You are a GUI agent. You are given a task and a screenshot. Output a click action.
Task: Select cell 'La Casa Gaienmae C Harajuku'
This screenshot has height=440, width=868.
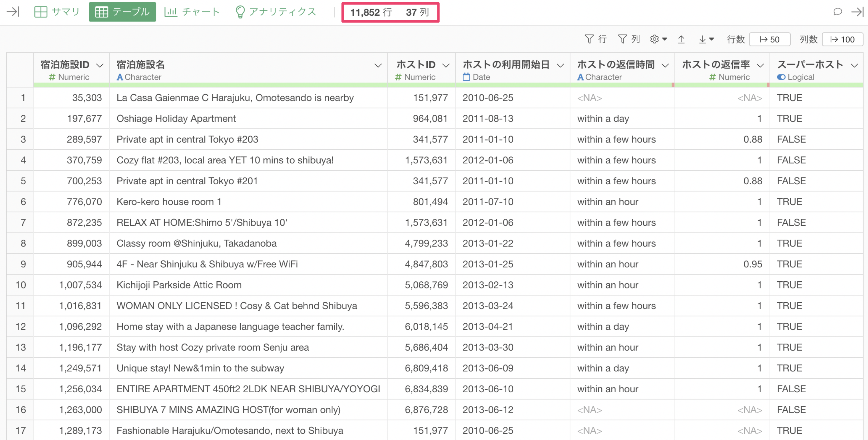click(248, 98)
